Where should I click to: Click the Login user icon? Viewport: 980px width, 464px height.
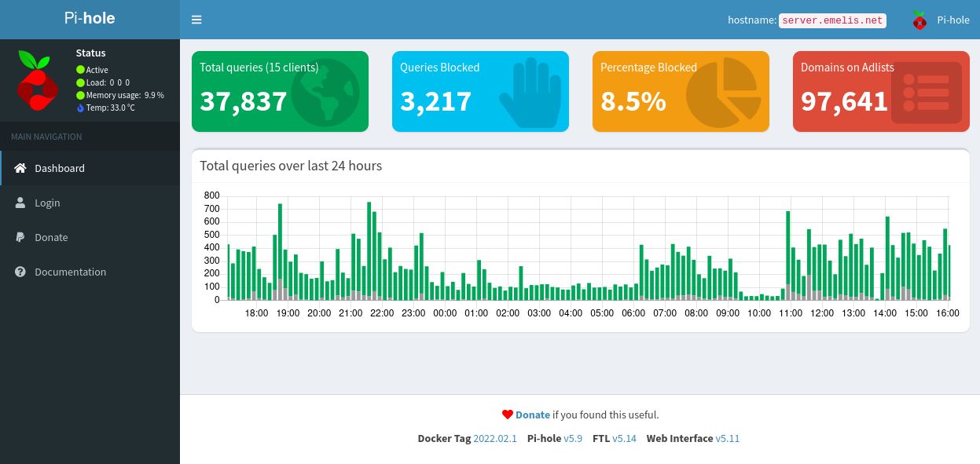coord(20,203)
